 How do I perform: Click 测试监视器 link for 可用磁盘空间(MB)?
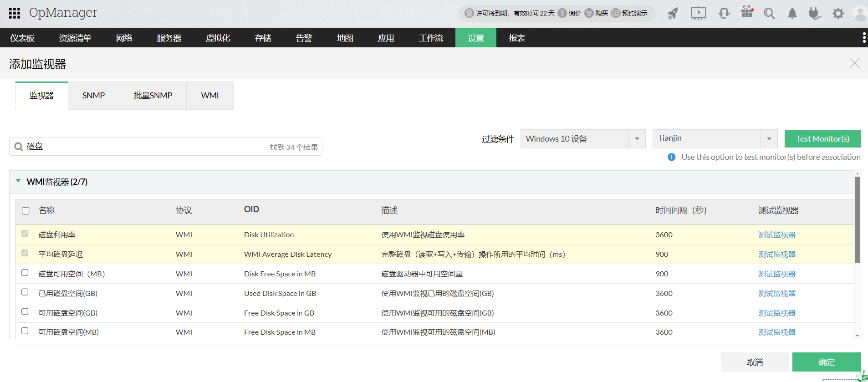777,332
